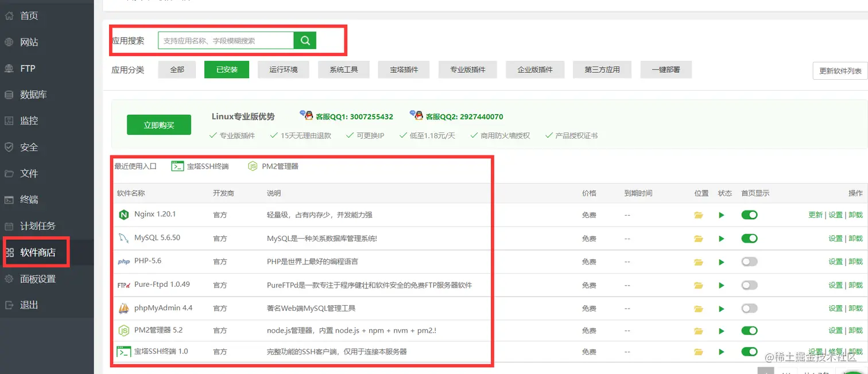The height and width of the screenshot is (374, 868).
Task: Click 更新 link for Nginx
Action: click(815, 215)
